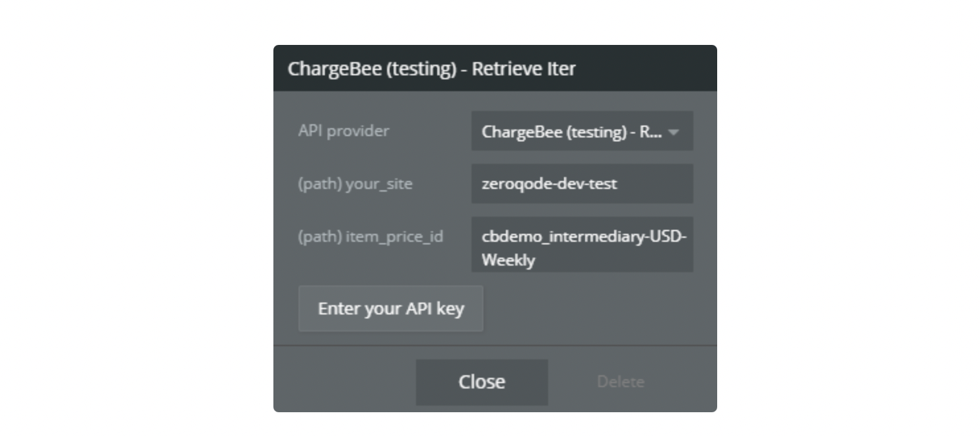Screen dimensions: 980x436
Task: Open the ChargeBee (testing) provider dropdown
Action: (x=582, y=131)
